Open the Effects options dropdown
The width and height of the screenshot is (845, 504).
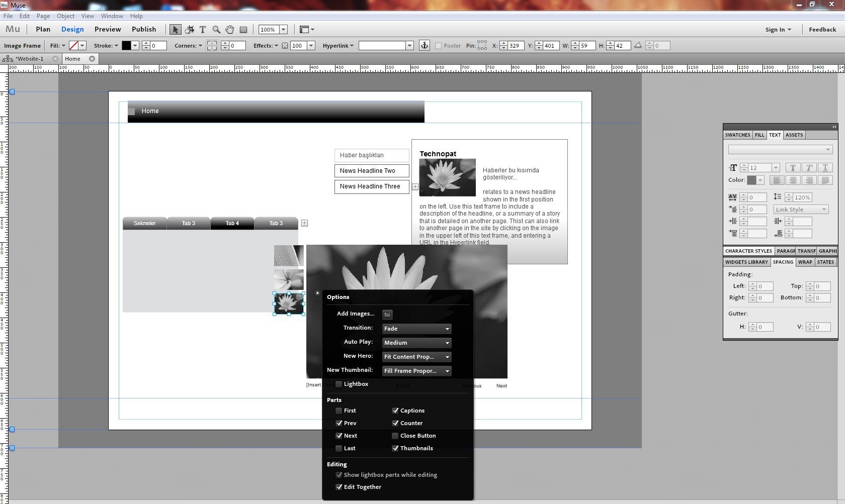[x=266, y=46]
